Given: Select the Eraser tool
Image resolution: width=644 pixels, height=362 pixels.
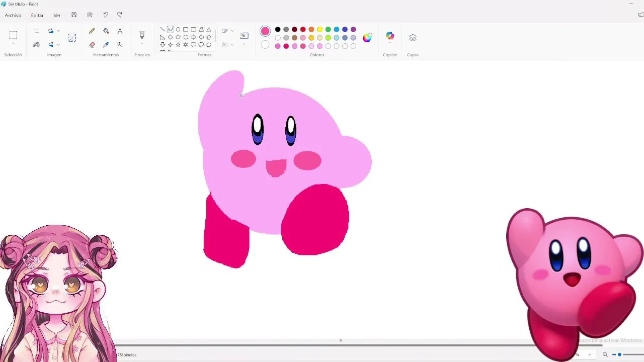Looking at the screenshot, I should click(92, 45).
